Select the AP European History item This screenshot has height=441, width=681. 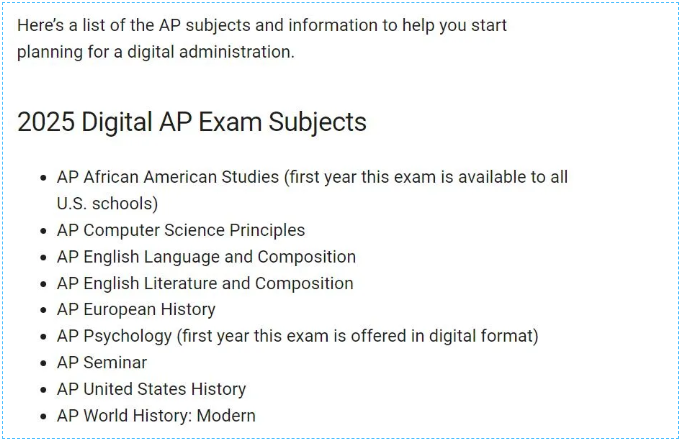(136, 309)
